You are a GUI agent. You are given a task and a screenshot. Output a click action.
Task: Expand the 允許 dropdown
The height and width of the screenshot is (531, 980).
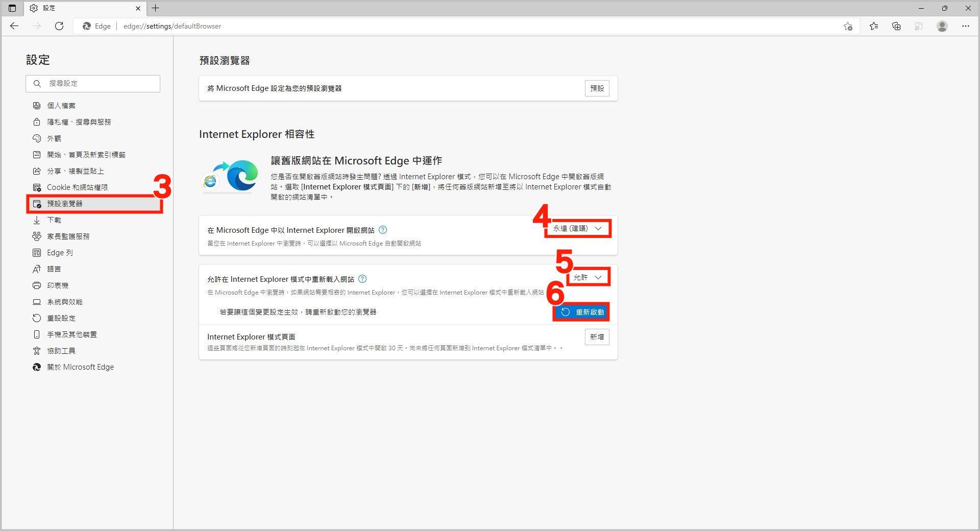(588, 277)
